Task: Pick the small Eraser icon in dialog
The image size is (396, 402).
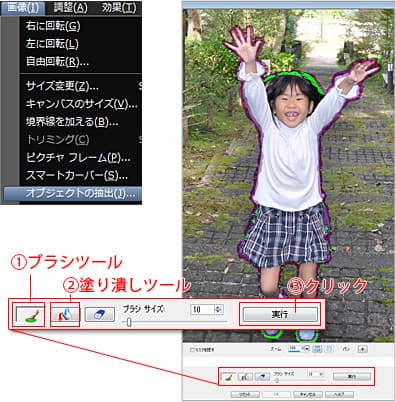Action: [x=262, y=377]
